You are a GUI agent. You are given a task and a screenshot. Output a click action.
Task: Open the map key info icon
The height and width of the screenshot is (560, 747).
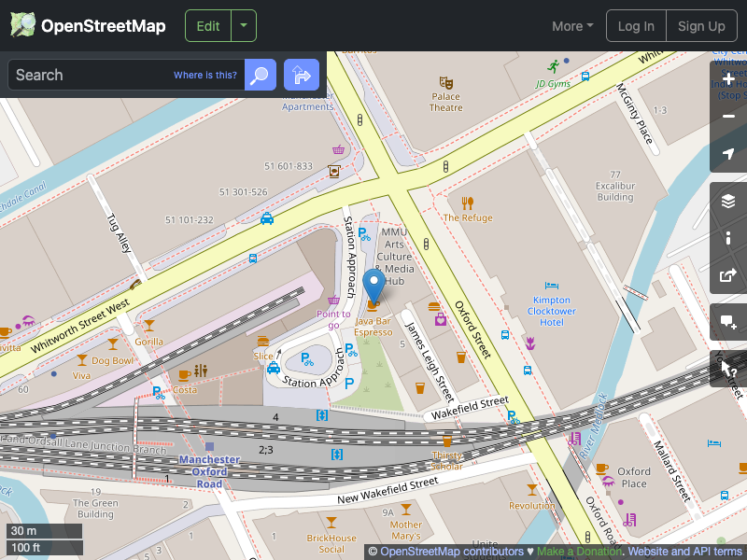tap(728, 238)
